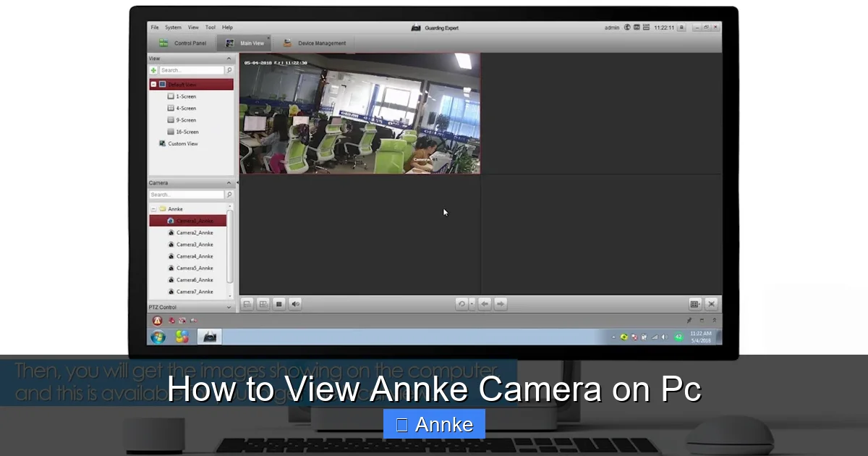Toggle the audio speaker button

click(295, 304)
